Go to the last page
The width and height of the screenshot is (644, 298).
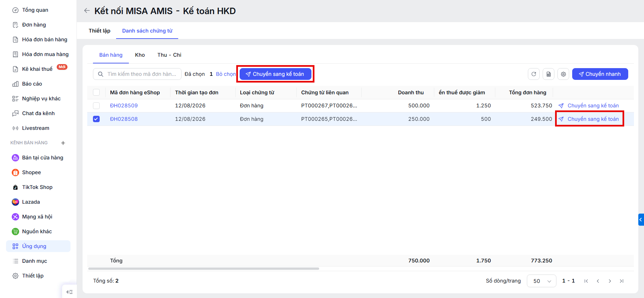(622, 281)
